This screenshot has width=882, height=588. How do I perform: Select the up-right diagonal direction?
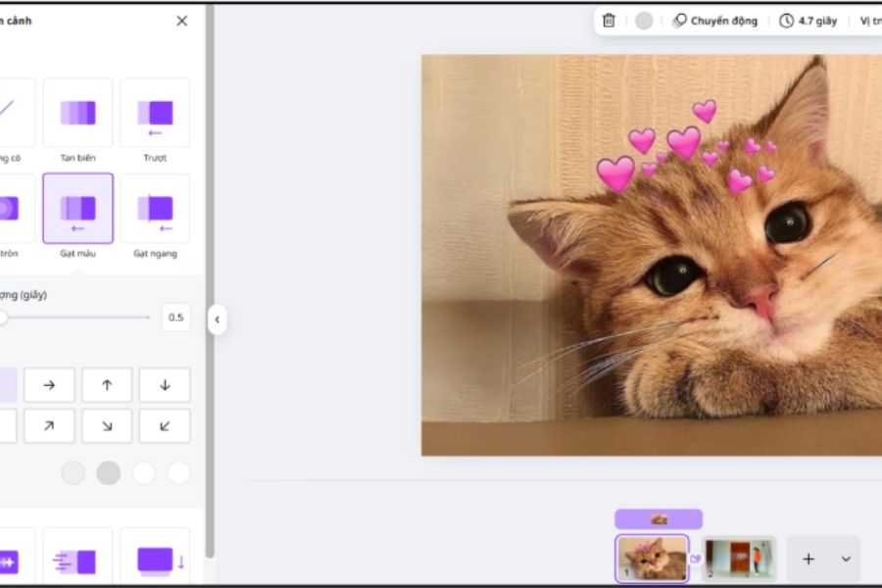(x=49, y=425)
